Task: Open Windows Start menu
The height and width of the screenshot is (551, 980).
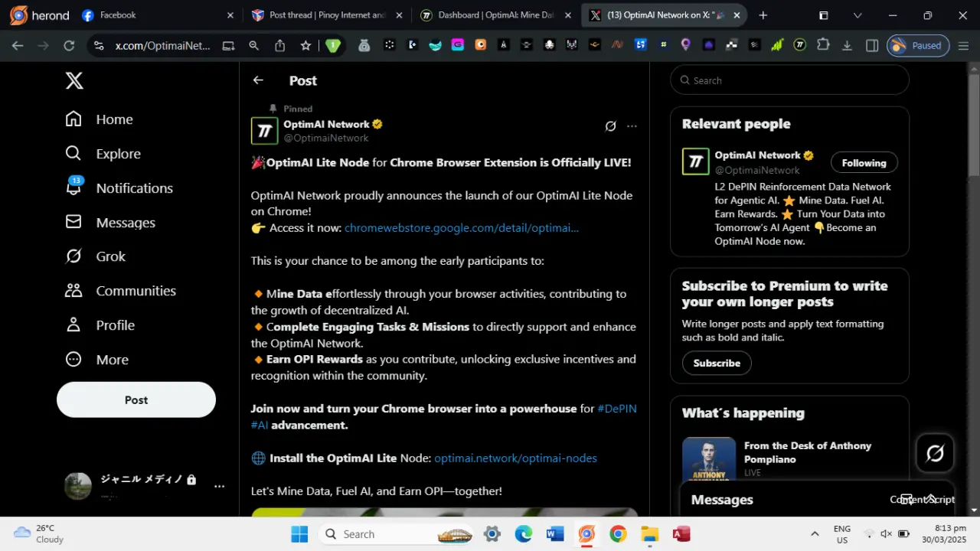Action: [x=299, y=534]
